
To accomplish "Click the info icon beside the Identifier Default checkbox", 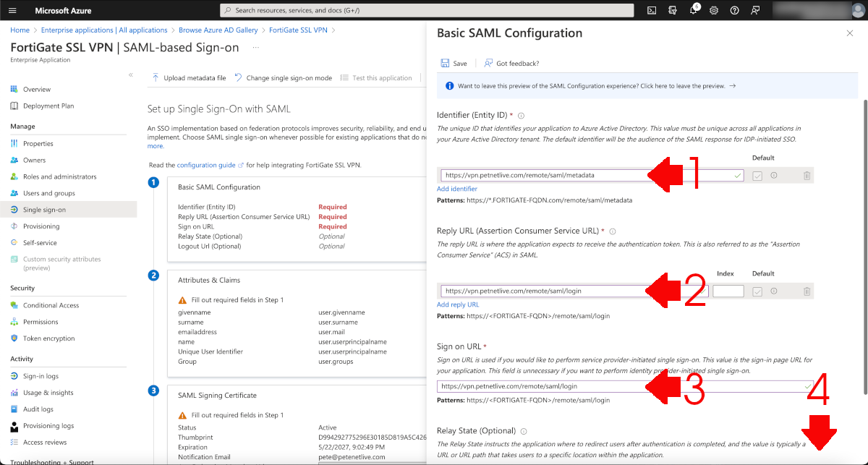I will click(774, 175).
